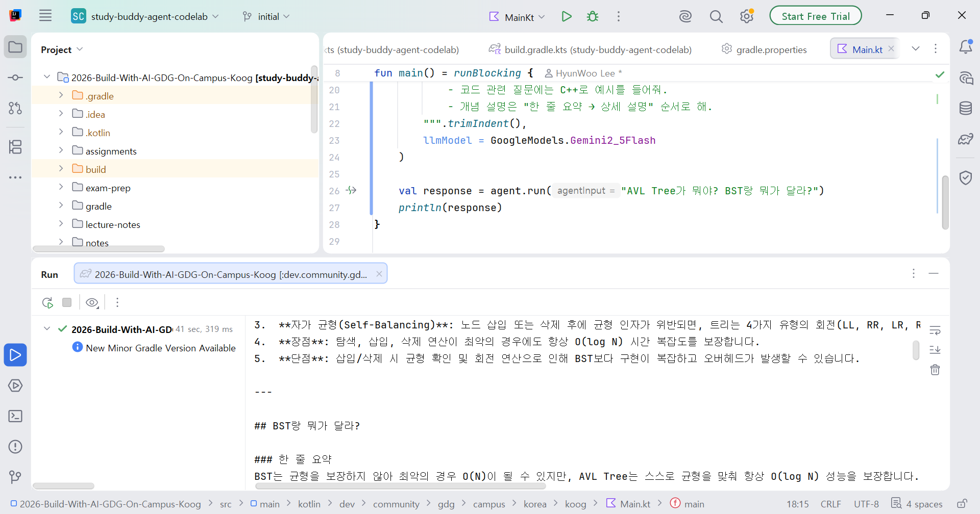Viewport: 980px width, 514px height.
Task: Stop the running process in Run panel
Action: (x=67, y=302)
